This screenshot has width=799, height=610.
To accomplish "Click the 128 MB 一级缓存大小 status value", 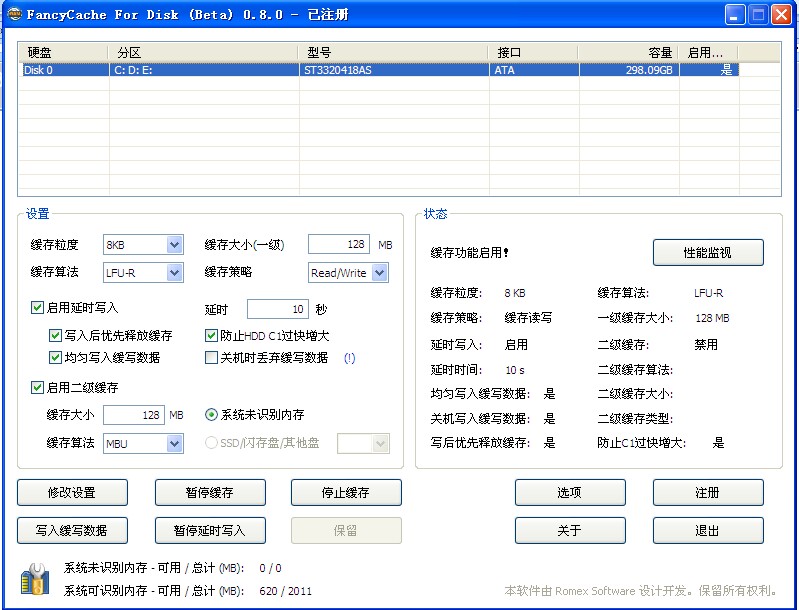I will pos(712,318).
